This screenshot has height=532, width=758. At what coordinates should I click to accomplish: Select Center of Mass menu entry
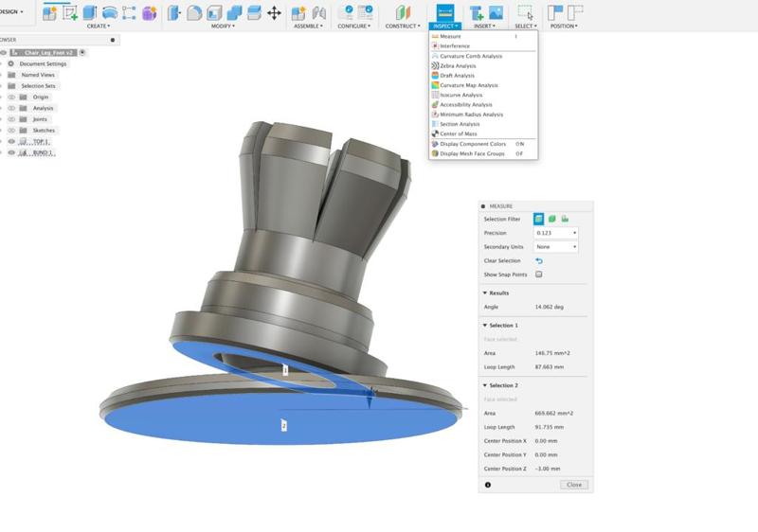tap(457, 133)
